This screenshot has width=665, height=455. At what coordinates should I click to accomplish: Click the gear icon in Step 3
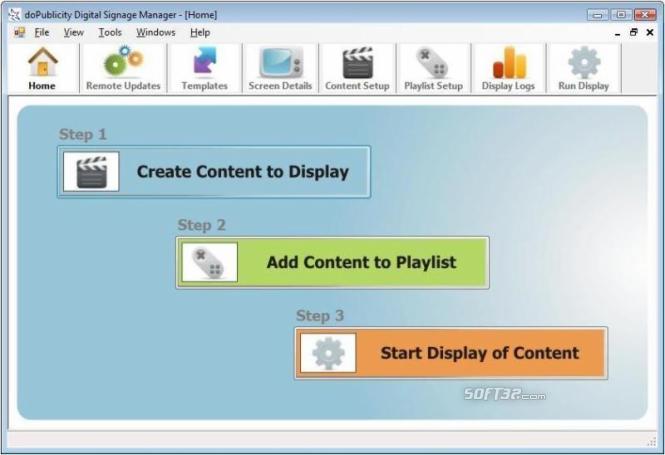point(328,353)
